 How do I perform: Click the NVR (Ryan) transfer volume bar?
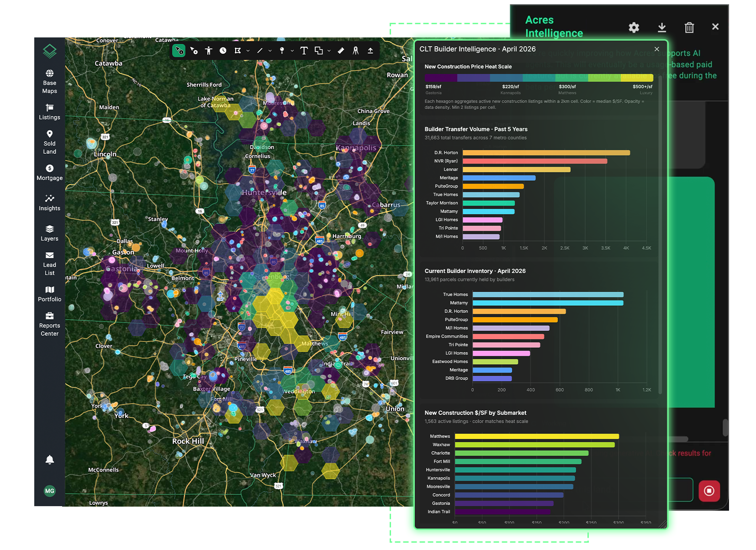pos(535,161)
